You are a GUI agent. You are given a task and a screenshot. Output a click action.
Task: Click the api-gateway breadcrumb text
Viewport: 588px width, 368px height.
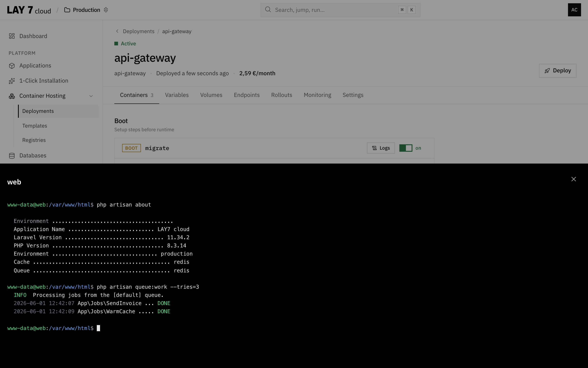pyautogui.click(x=177, y=31)
